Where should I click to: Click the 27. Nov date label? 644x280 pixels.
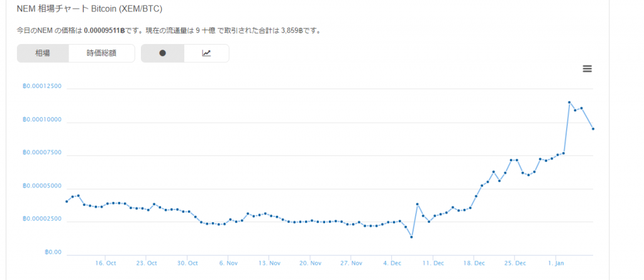[352, 263]
